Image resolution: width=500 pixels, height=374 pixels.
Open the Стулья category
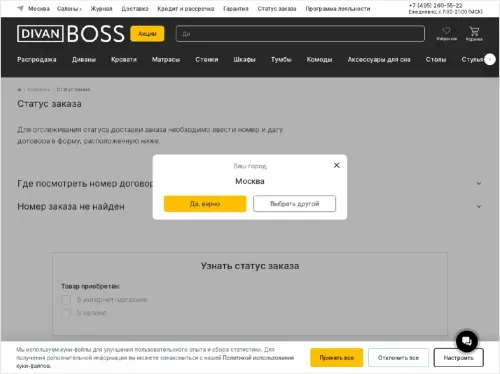(472, 60)
